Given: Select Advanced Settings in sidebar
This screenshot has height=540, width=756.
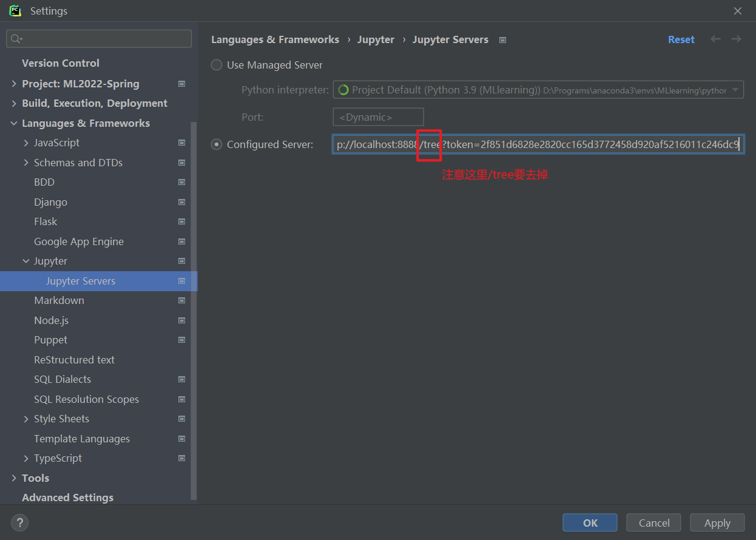Looking at the screenshot, I should click(x=67, y=498).
